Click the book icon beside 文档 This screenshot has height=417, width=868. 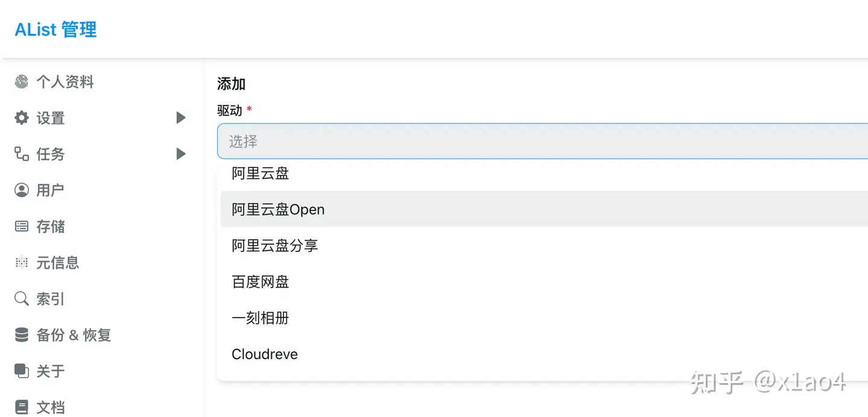pos(22,407)
